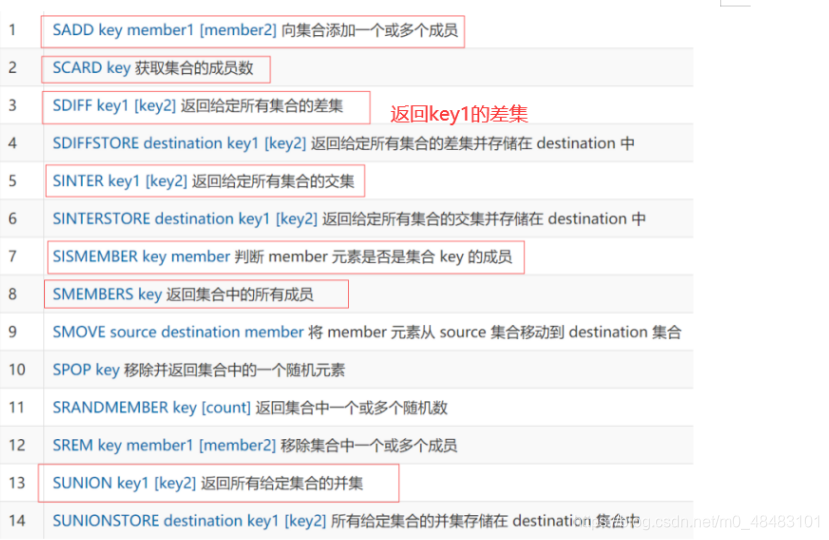Open the SMOVE source destination member link

pos(178,332)
